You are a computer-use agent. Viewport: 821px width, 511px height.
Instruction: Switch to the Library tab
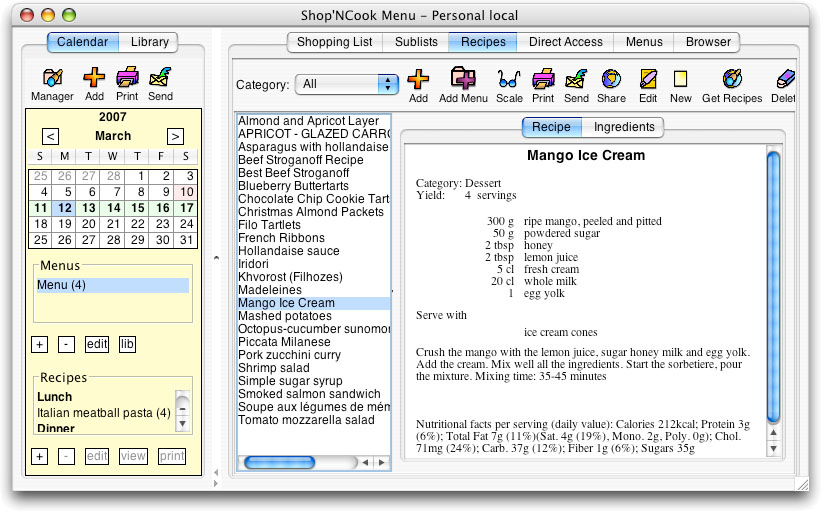point(149,42)
